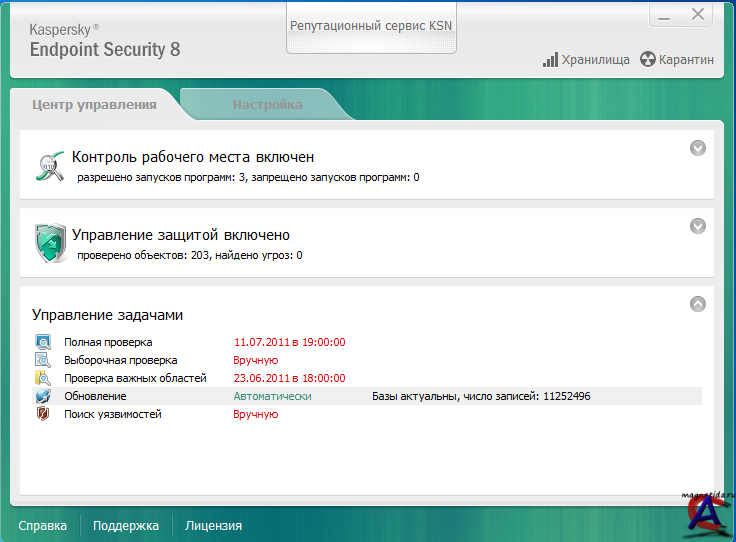Click schedule 11.07.2011 в 19:00:00
Image resolution: width=736 pixels, height=542 pixels.
(x=290, y=342)
